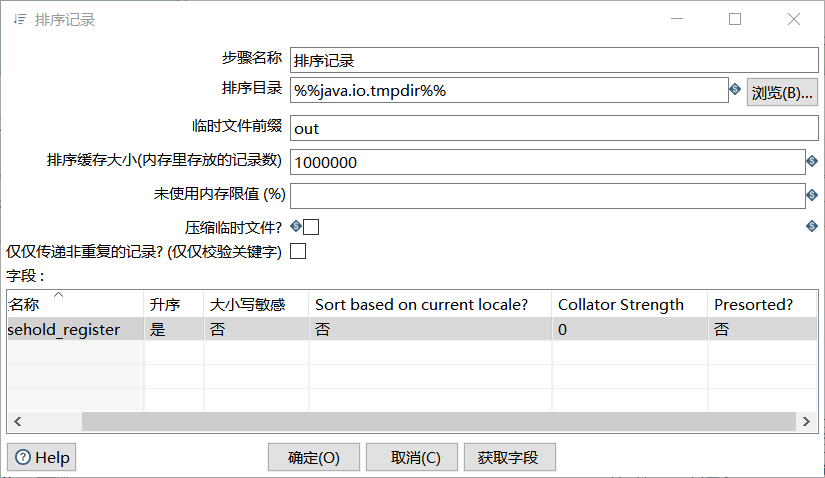
Task: Focus the 步骤名称 input field
Action: click(x=554, y=60)
